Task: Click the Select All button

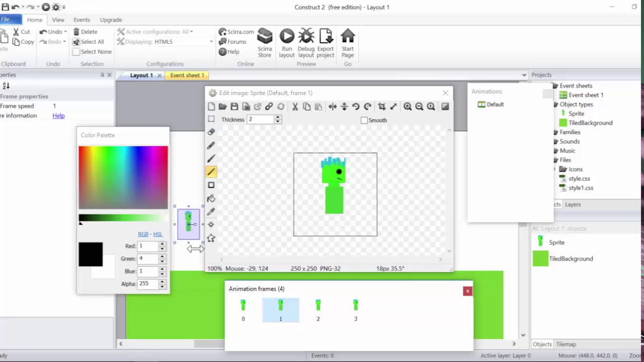Action: [88, 42]
